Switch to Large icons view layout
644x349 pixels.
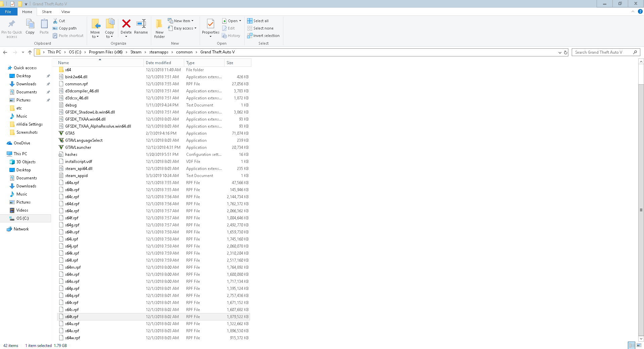pyautogui.click(x=639, y=345)
